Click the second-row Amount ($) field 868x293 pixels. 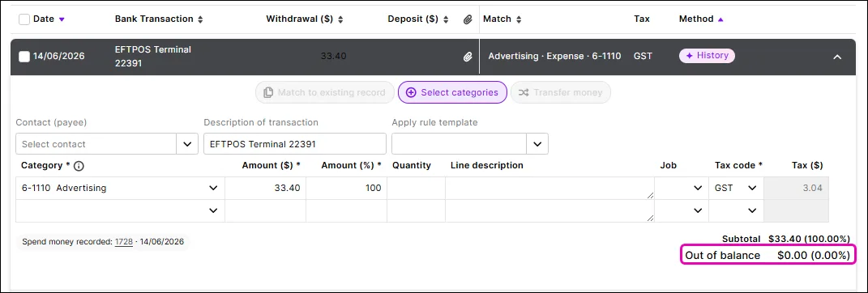pos(265,210)
